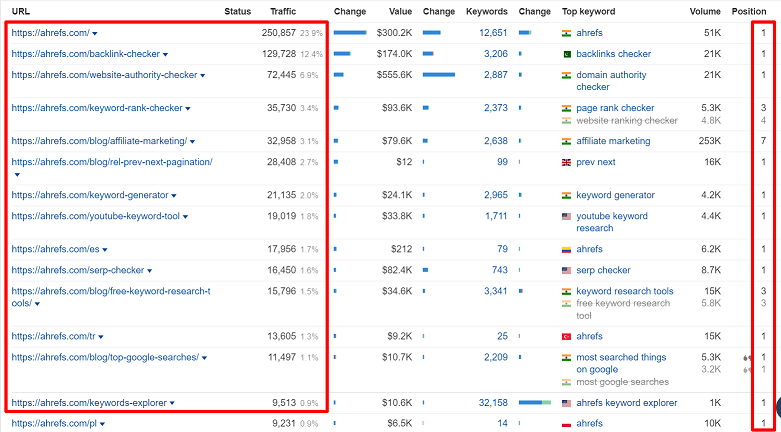The image size is (781, 432).
Task: Open top keyword 'youtube keyword research'
Action: 612,222
